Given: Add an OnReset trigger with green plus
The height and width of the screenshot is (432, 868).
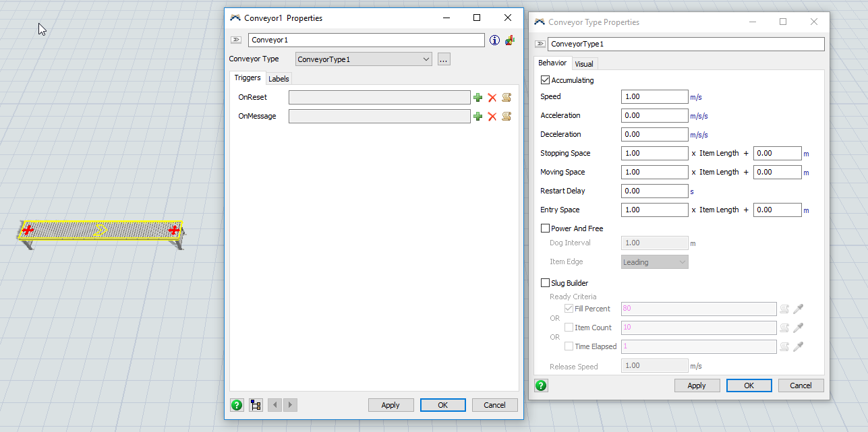Looking at the screenshot, I should [x=478, y=98].
